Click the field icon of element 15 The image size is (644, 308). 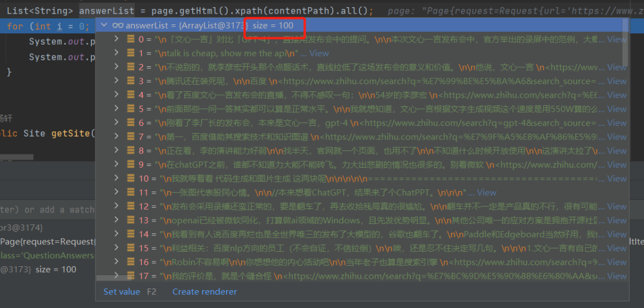pyautogui.click(x=131, y=248)
